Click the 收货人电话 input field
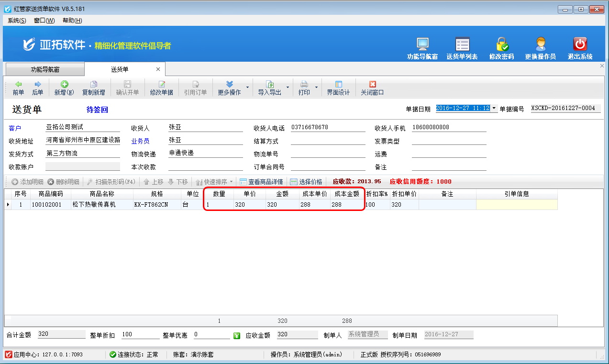 [328, 128]
